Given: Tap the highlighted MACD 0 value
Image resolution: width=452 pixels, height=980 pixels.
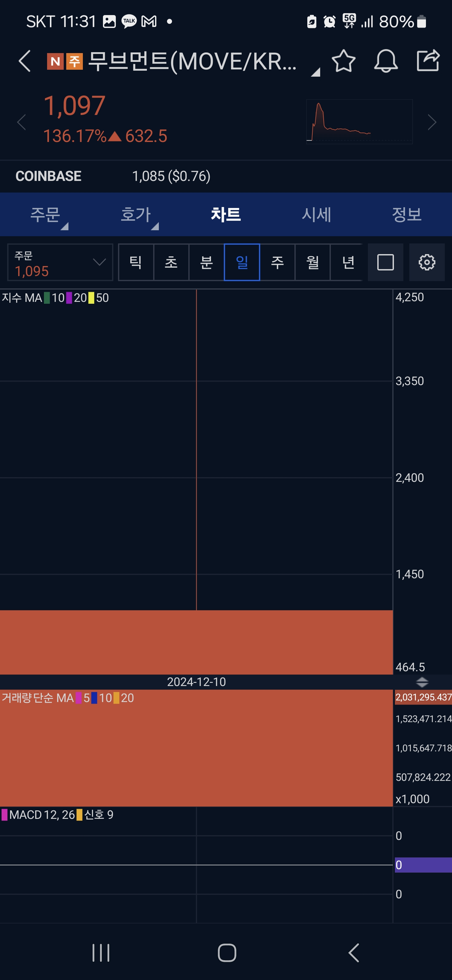Looking at the screenshot, I should 423,865.
